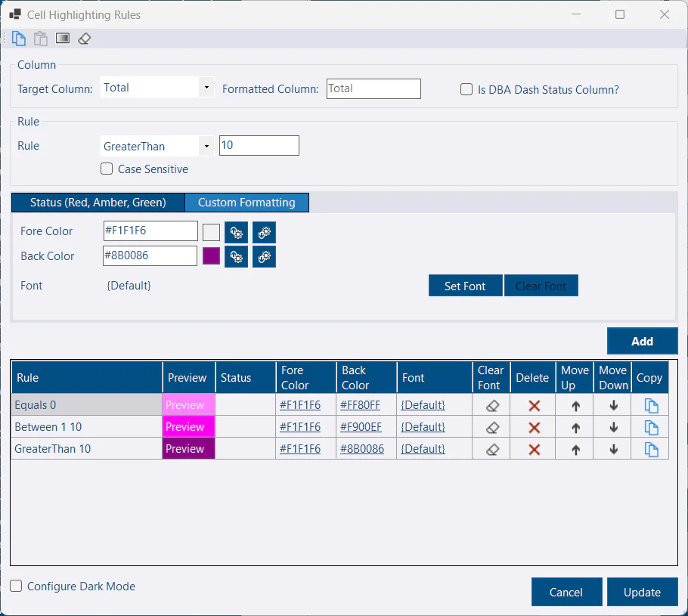This screenshot has height=616, width=688.
Task: Click the purple Back Color swatch
Action: [211, 256]
